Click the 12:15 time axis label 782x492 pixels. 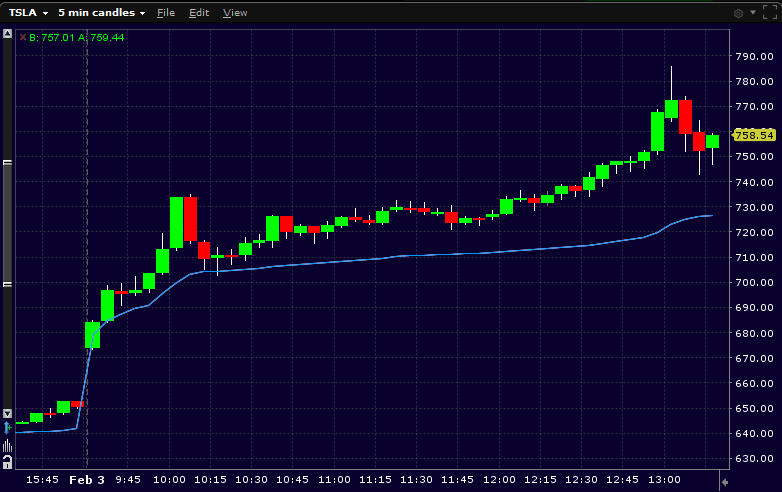pos(540,480)
